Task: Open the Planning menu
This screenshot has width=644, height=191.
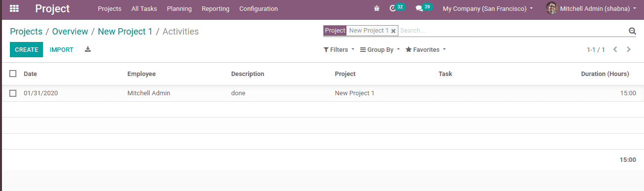Action: coord(179,9)
